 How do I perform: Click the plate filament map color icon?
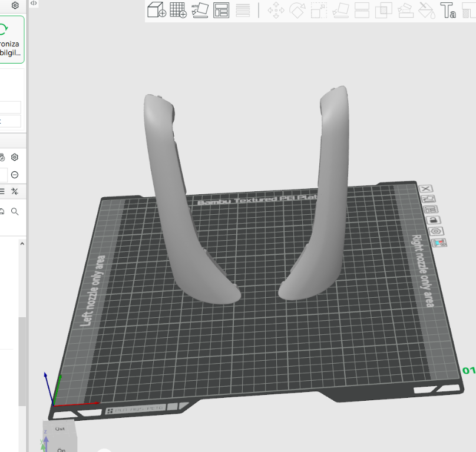(x=439, y=242)
